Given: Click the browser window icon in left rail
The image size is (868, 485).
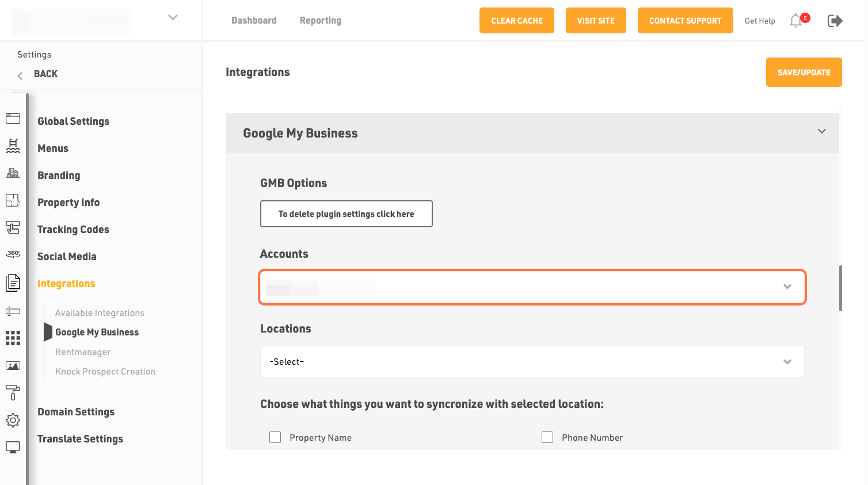Looking at the screenshot, I should pos(13,119).
